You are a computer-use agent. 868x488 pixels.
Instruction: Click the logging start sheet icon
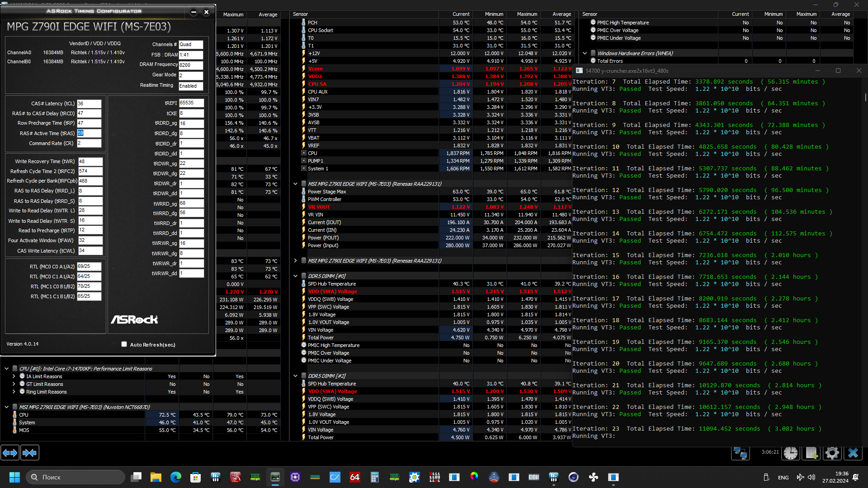click(x=811, y=453)
